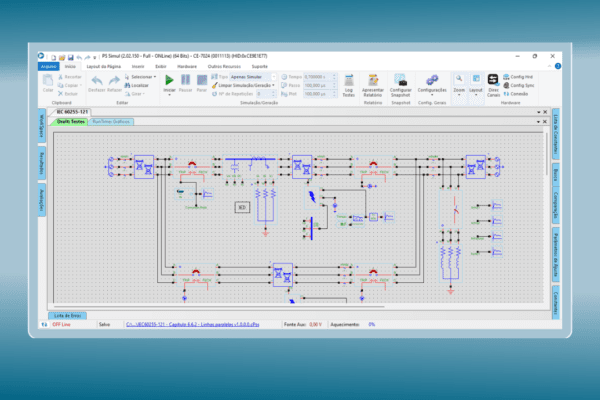
Task: Click the Plot value field
Action: (320, 94)
